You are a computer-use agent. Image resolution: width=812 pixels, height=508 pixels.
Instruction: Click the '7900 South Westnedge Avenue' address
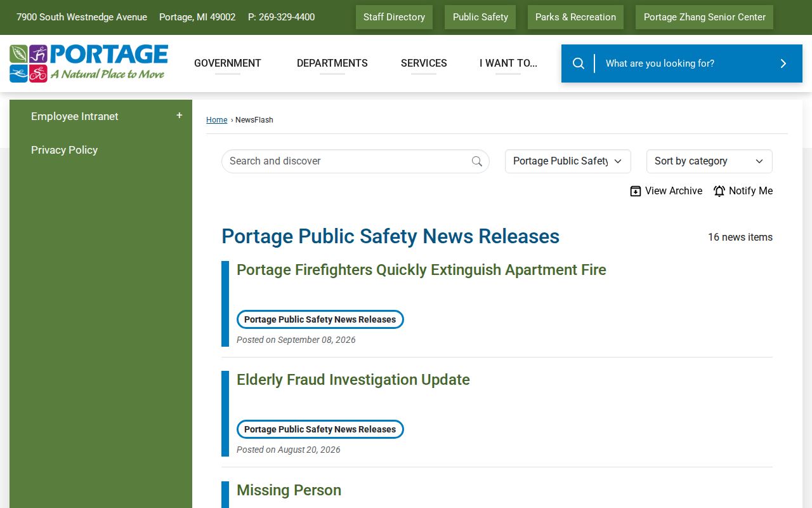tap(82, 17)
